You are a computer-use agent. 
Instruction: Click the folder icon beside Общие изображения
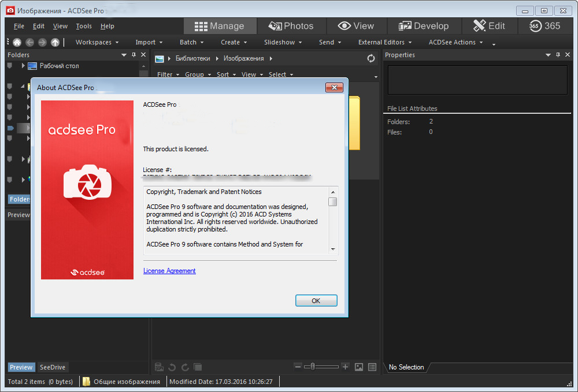coord(86,382)
